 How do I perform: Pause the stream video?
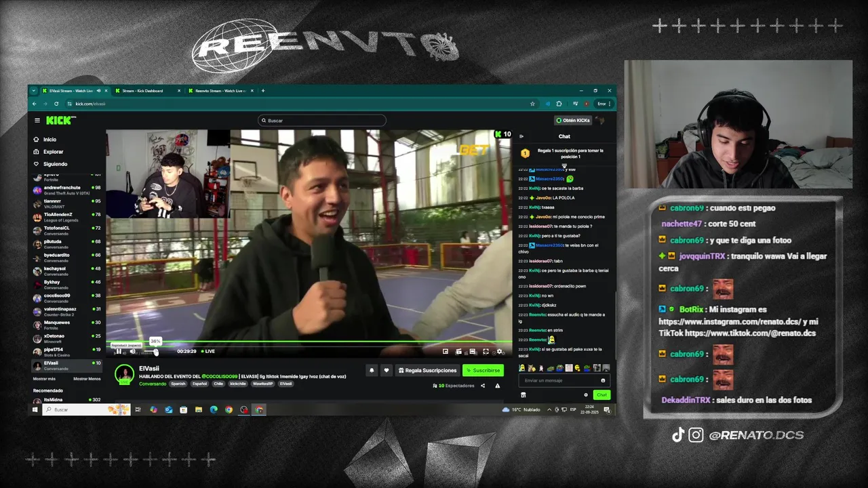[x=118, y=351]
